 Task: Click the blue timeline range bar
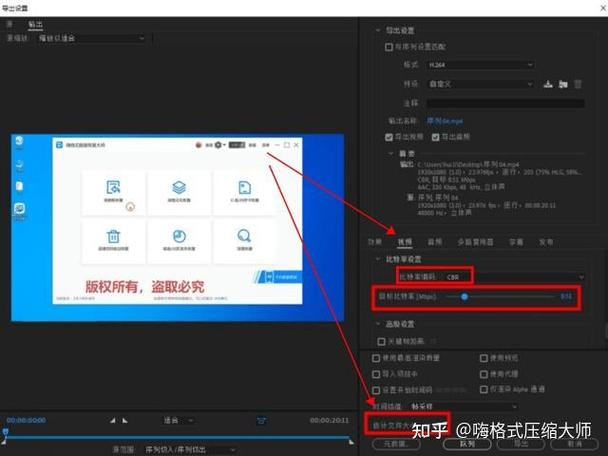178,437
